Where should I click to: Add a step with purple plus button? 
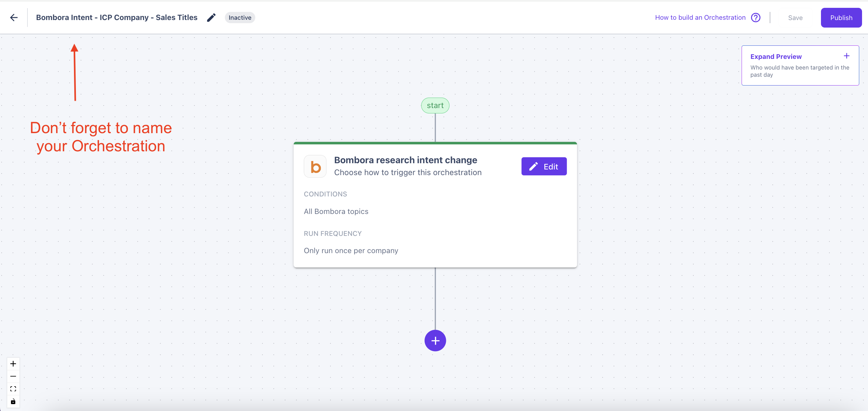(x=435, y=341)
